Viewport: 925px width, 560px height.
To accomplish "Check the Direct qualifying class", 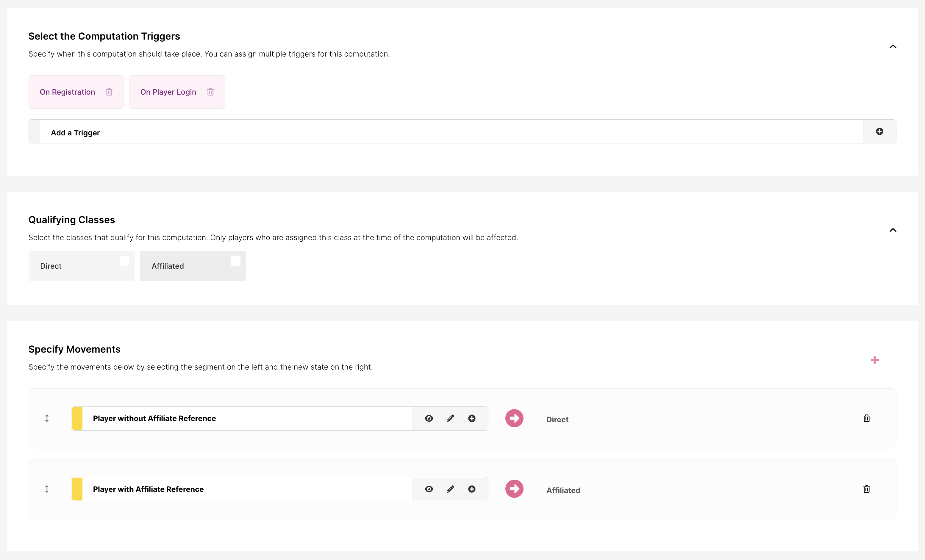I will coord(124,261).
